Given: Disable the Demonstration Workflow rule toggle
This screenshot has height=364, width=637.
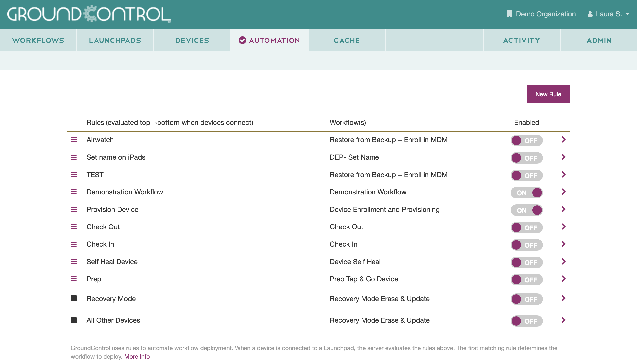Looking at the screenshot, I should click(x=527, y=193).
